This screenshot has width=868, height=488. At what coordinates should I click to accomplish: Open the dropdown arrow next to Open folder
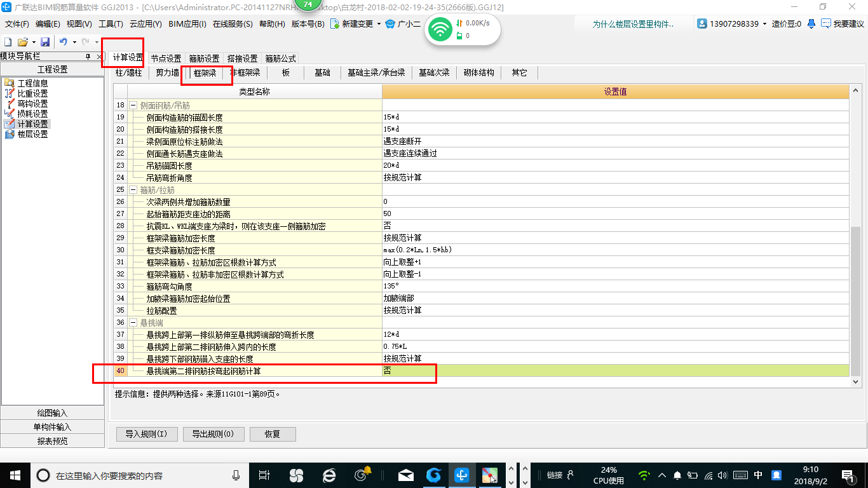pos(33,42)
